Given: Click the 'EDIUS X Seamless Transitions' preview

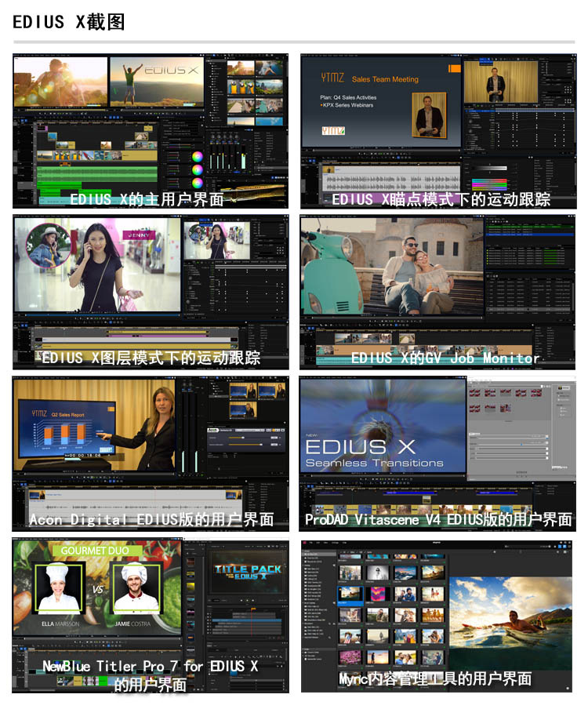Looking at the screenshot, I should pos(383,426).
